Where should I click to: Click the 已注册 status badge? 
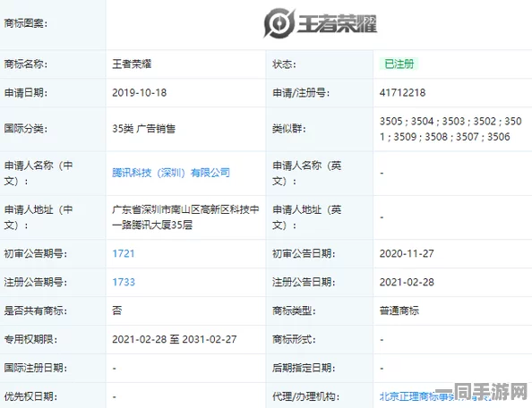tap(399, 64)
